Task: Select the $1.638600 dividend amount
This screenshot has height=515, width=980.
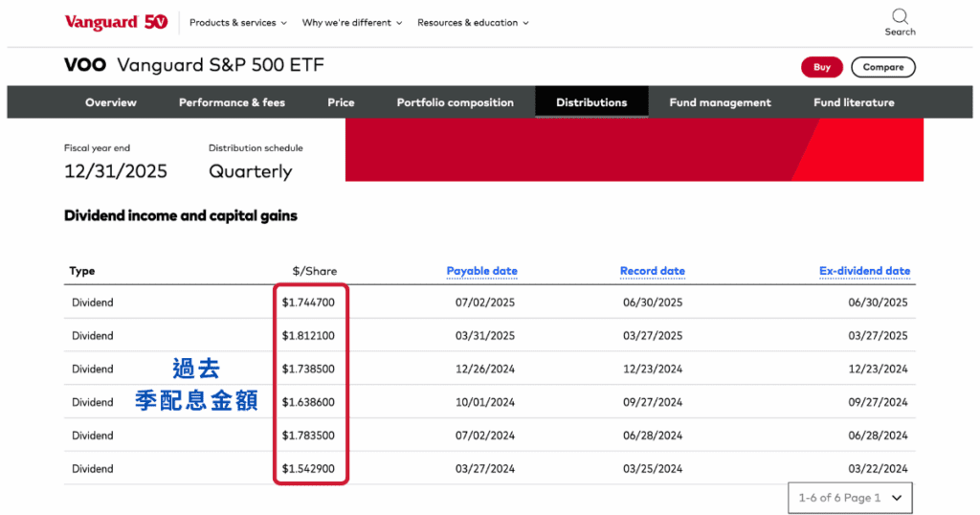Action: [x=308, y=402]
